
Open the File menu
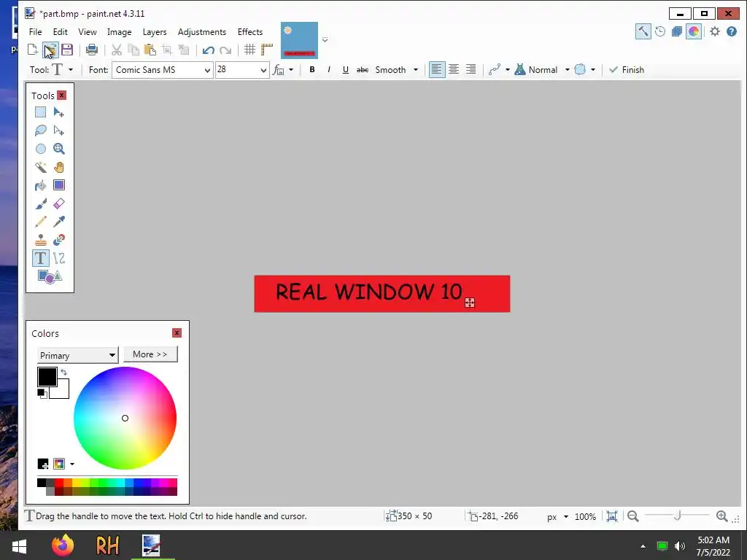coord(35,32)
